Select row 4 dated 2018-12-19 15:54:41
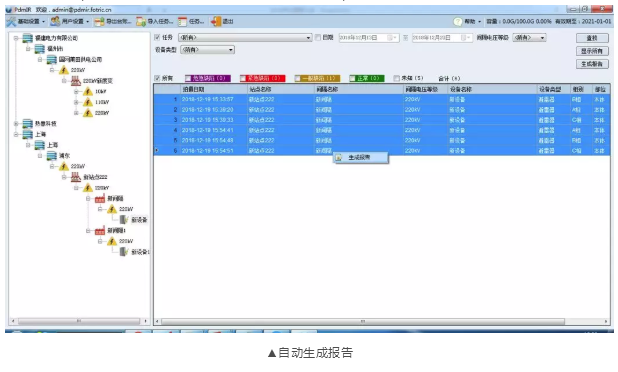 tap(382, 130)
